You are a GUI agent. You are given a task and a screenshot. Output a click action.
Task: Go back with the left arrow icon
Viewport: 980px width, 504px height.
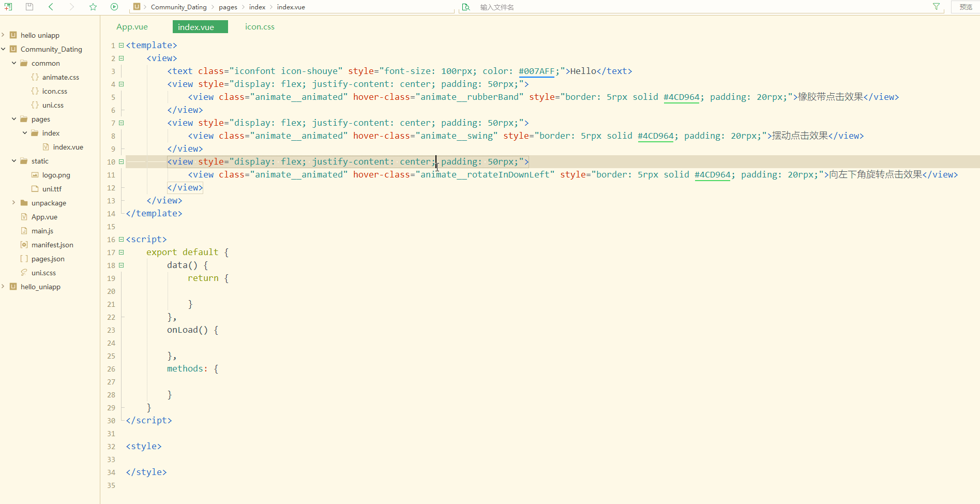pyautogui.click(x=51, y=7)
